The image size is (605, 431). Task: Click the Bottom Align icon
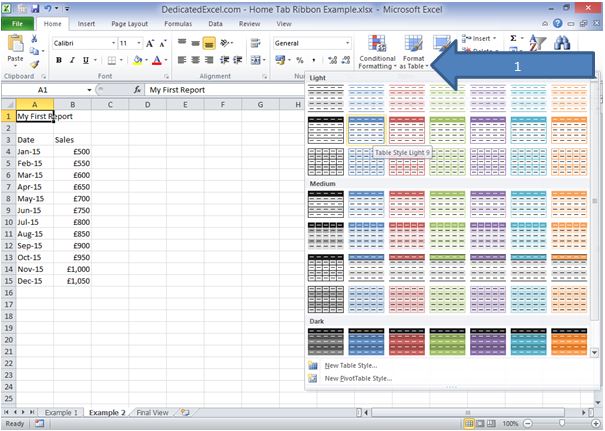click(209, 44)
